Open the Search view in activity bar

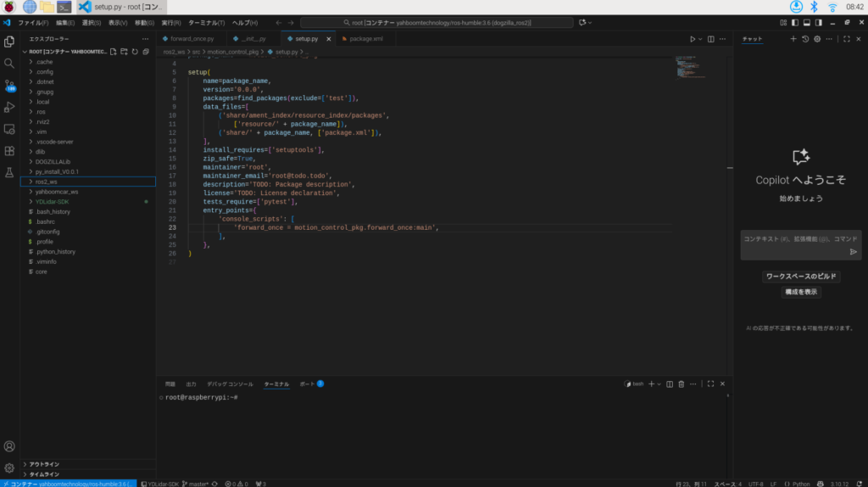9,63
